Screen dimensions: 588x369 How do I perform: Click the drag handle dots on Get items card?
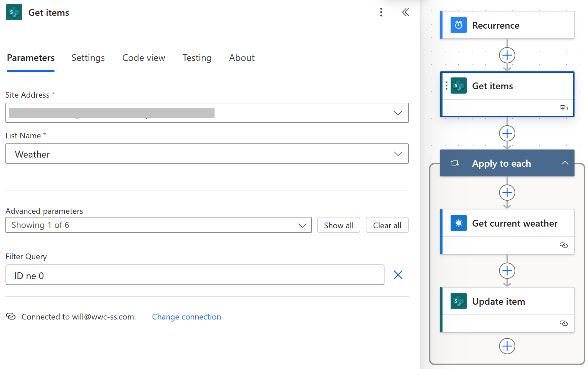(x=447, y=86)
